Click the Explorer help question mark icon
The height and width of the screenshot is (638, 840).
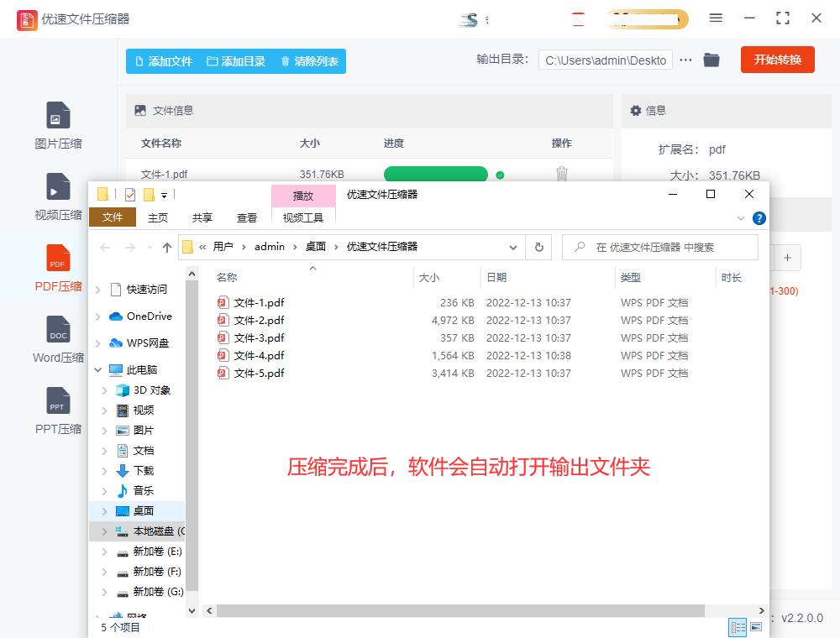[759, 218]
